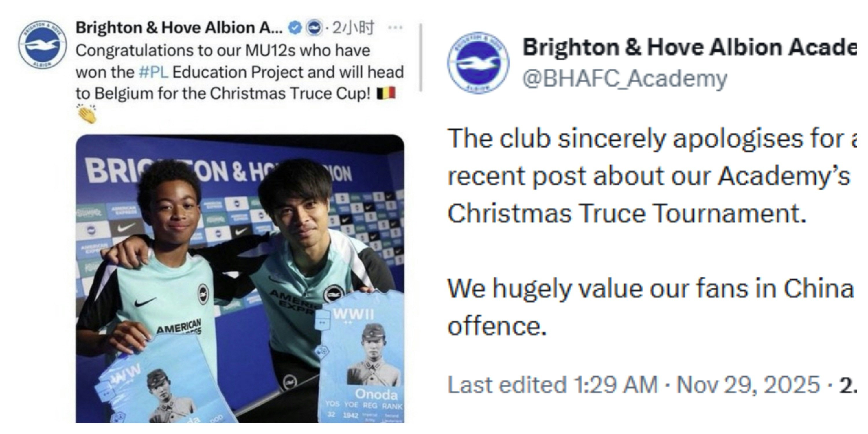This screenshot has height=434, width=868.
Task: Click the Belgium flag emoji
Action: [386, 93]
